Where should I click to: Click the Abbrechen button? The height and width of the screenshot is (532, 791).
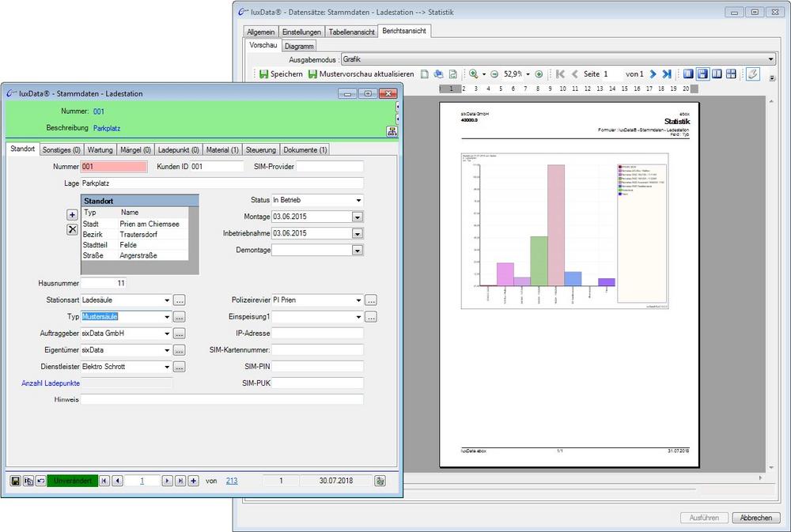[x=755, y=518]
